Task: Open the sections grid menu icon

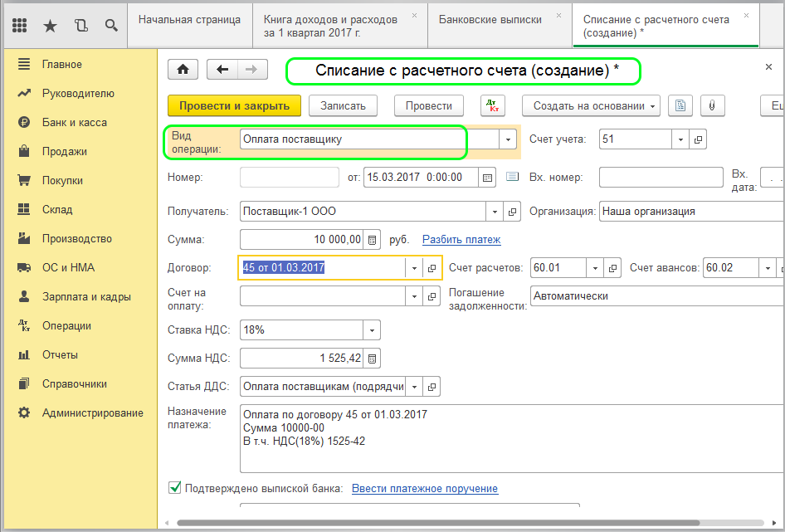Action: coord(21,26)
